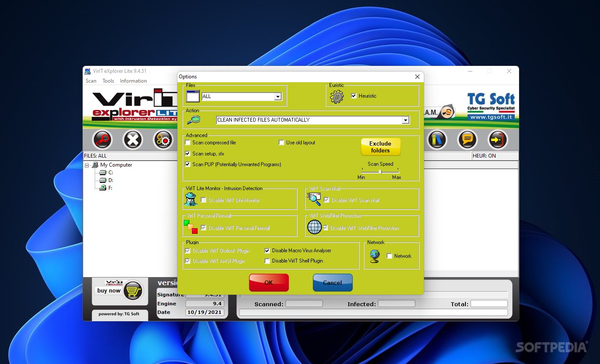The image size is (600, 364).
Task: Toggle Disable VirIT Lite Monitor checkbox
Action: point(204,200)
